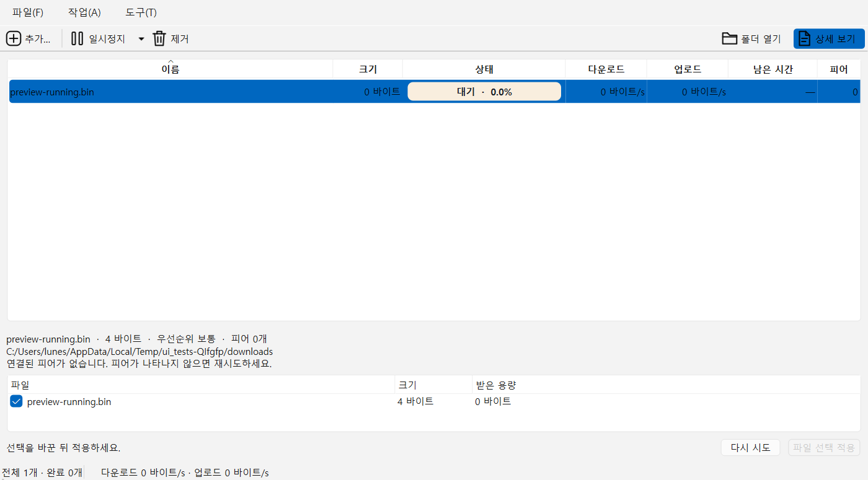This screenshot has width=868, height=480.
Task: Uncheck the preview-running.bin file checkbox
Action: click(17, 401)
